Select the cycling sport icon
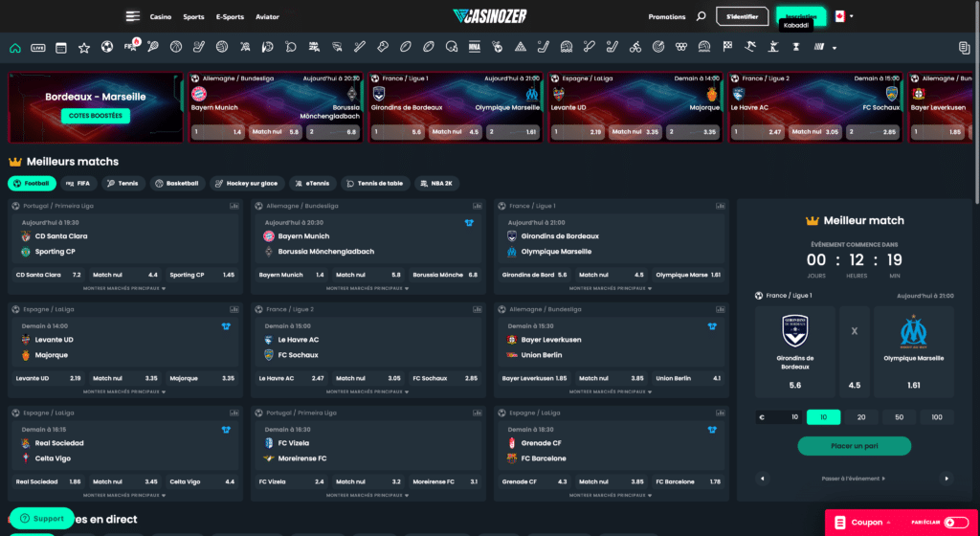The width and height of the screenshot is (980, 536). (x=635, y=47)
